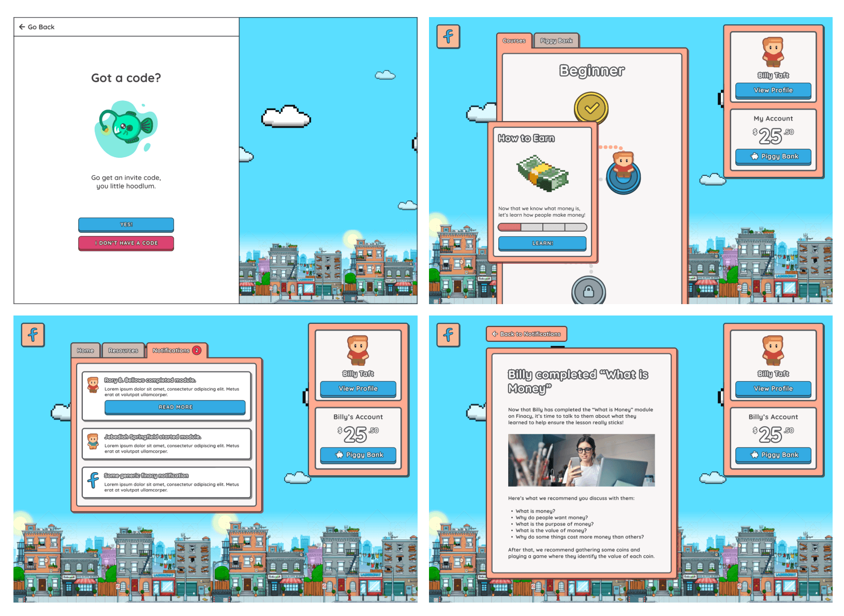The image size is (844, 616).
Task: Click I DON'T HAVE A CODE
Action: (x=126, y=243)
